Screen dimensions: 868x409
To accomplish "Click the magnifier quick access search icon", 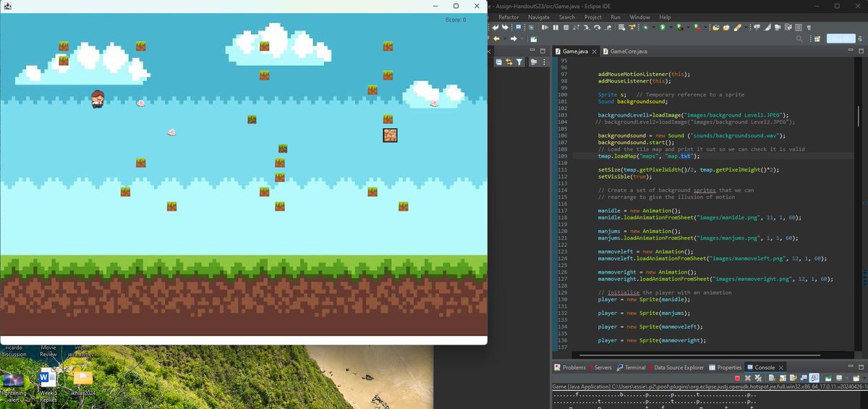I will (800, 38).
